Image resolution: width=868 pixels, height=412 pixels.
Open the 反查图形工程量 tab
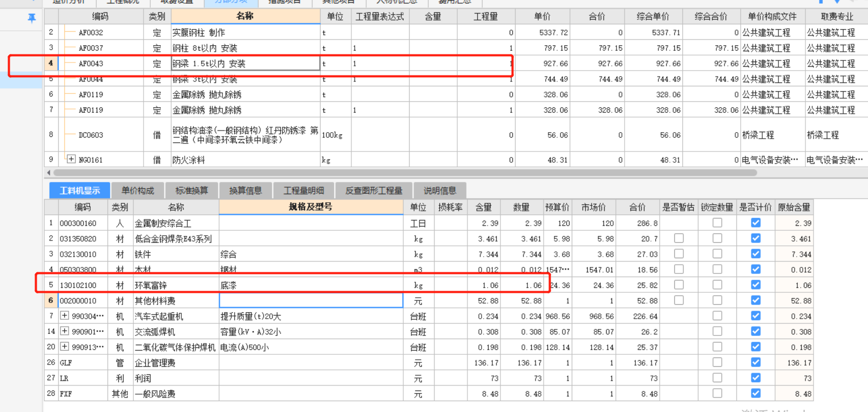tap(374, 190)
